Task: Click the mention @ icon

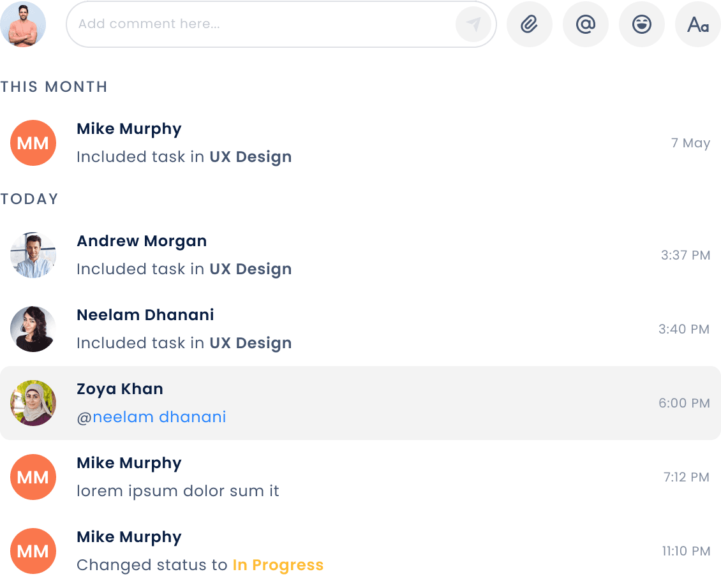Action: (x=585, y=24)
